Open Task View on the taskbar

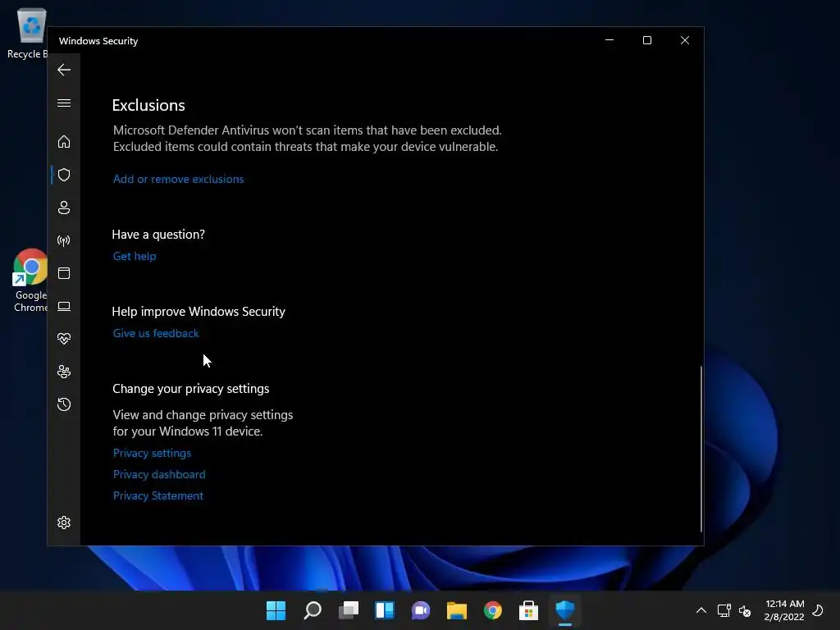pyautogui.click(x=349, y=610)
